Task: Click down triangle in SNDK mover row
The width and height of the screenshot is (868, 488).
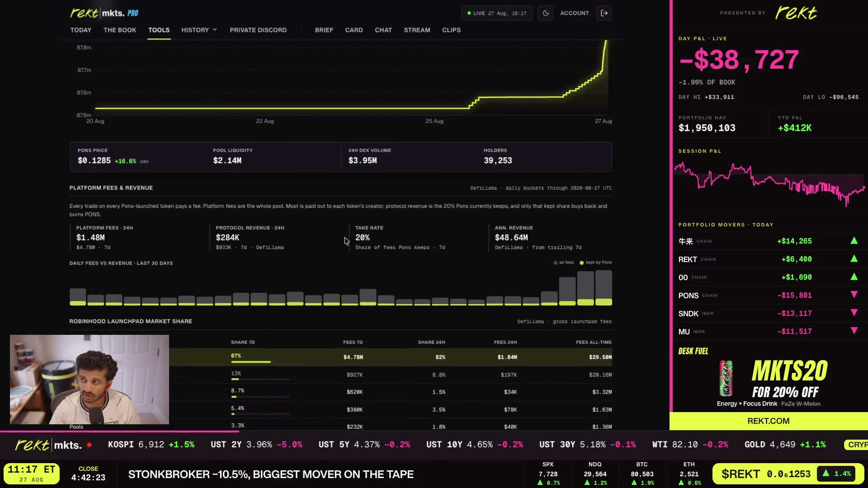Action: tap(854, 313)
